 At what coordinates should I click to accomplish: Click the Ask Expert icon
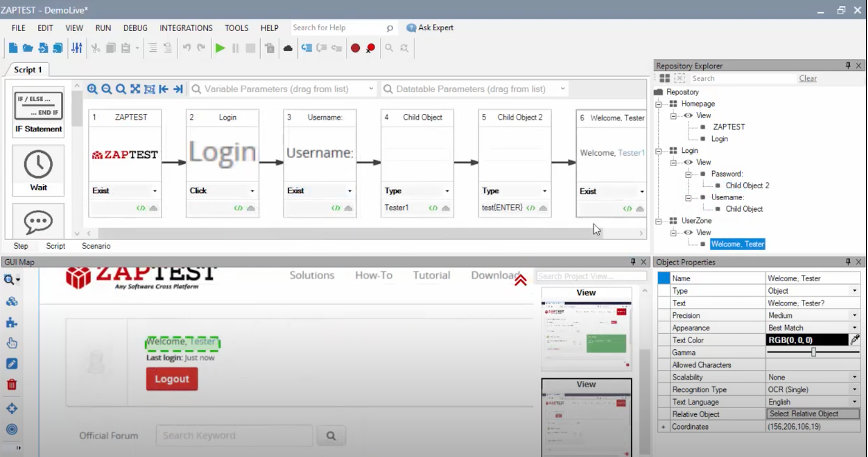(411, 28)
